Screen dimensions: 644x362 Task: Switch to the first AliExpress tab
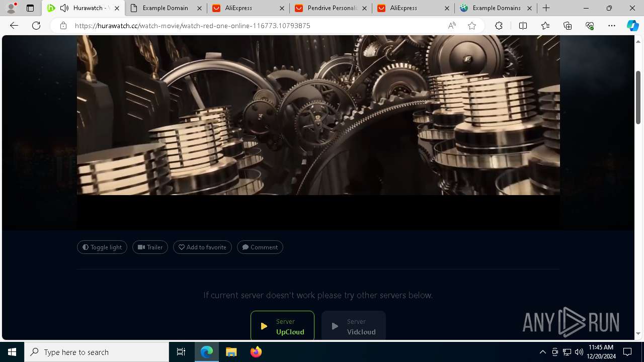[248, 8]
